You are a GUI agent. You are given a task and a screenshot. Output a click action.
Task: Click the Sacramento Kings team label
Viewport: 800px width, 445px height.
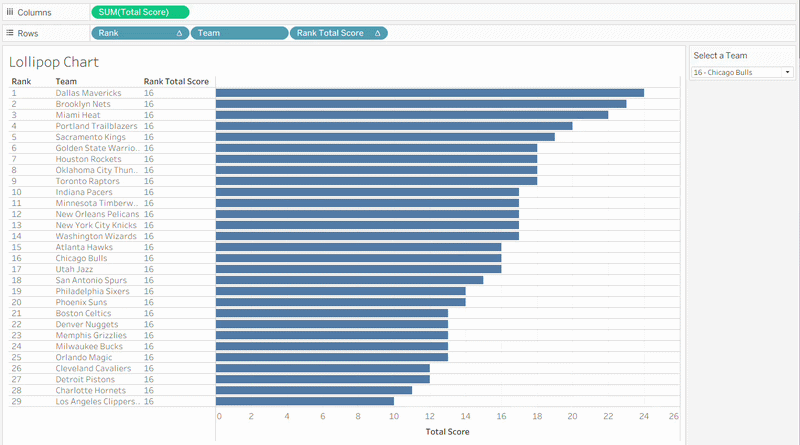pyautogui.click(x=90, y=137)
